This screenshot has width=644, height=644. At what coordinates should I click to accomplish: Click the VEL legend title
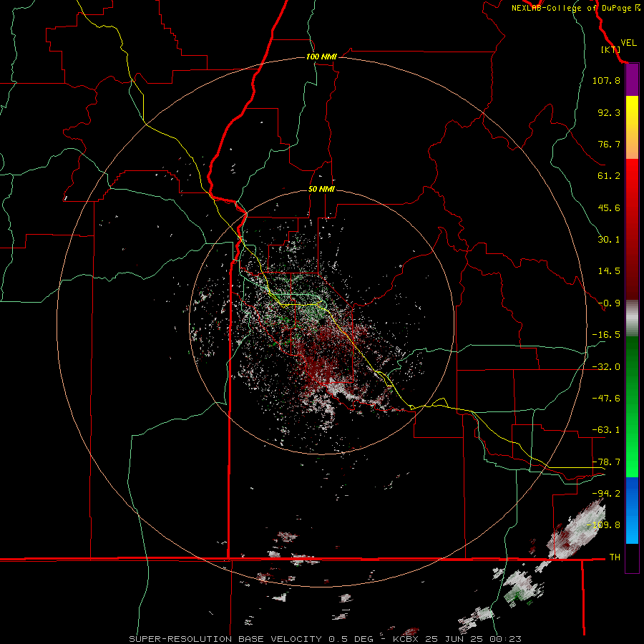point(628,42)
